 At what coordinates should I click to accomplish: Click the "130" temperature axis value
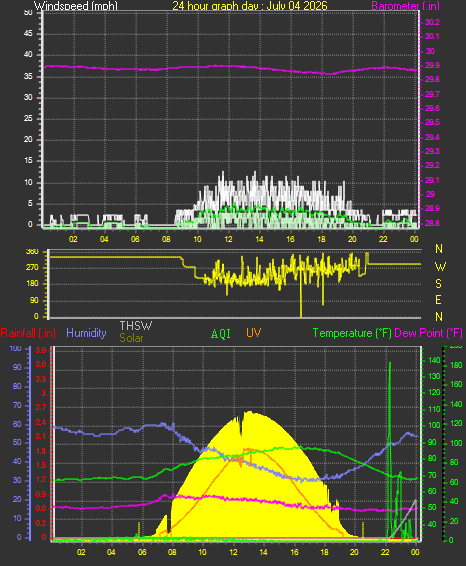[434, 376]
